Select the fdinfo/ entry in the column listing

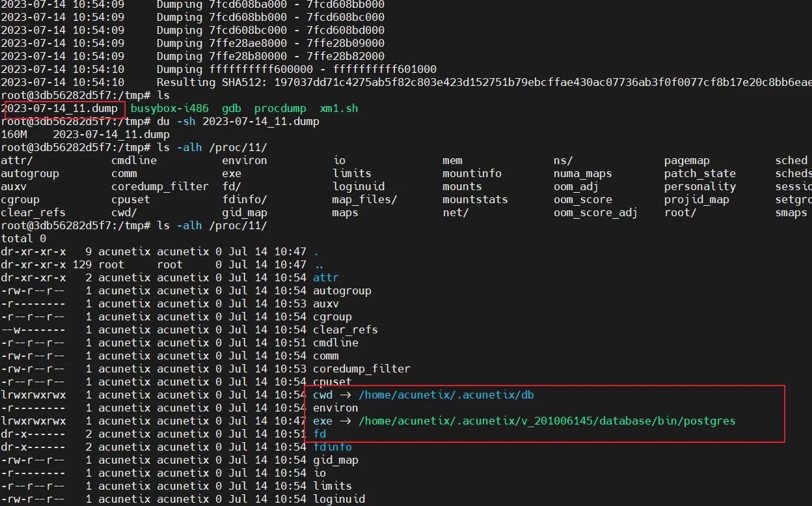point(245,200)
